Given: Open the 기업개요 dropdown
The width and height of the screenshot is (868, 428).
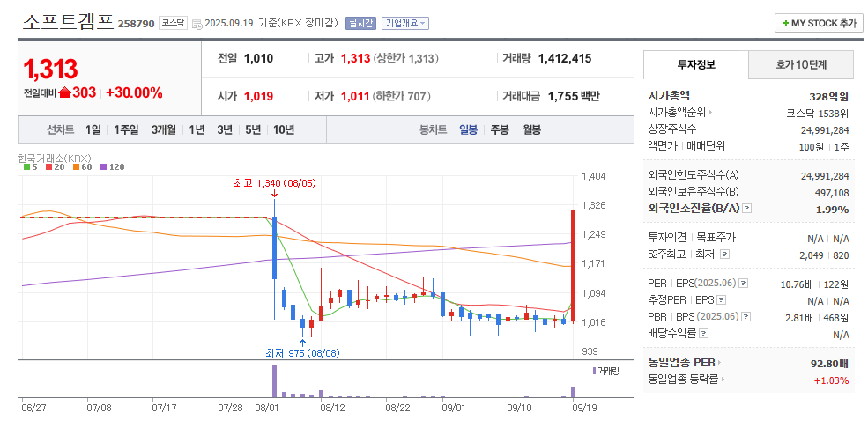Looking at the screenshot, I should coord(405,23).
